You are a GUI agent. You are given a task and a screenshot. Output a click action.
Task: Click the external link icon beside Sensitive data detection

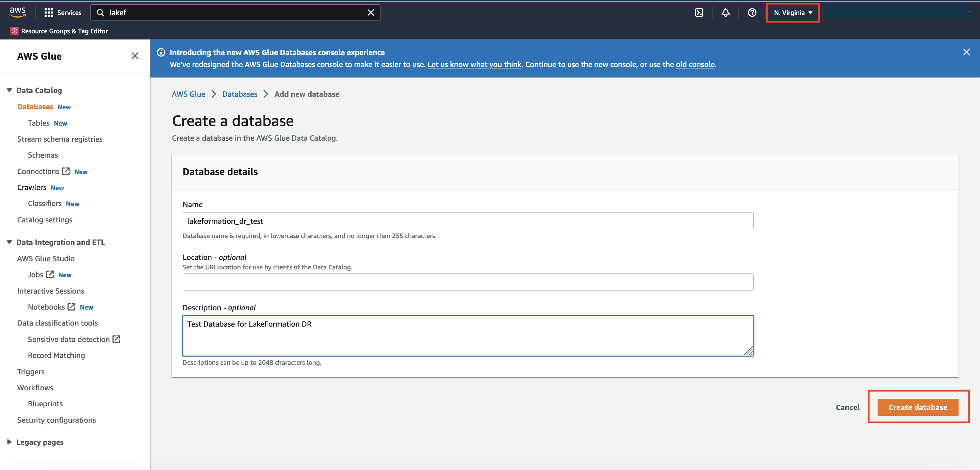pyautogui.click(x=116, y=339)
